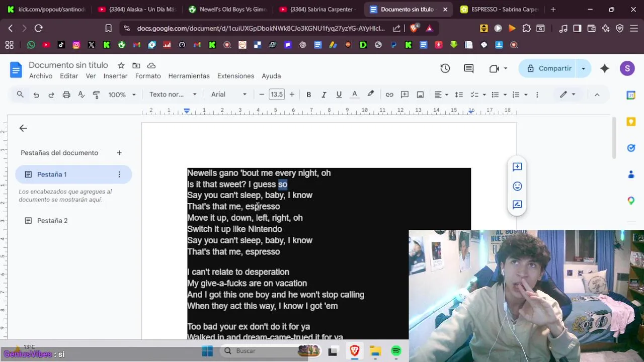Image resolution: width=644 pixels, height=362 pixels.
Task: Add a comment from the floating margin button
Action: click(x=517, y=167)
